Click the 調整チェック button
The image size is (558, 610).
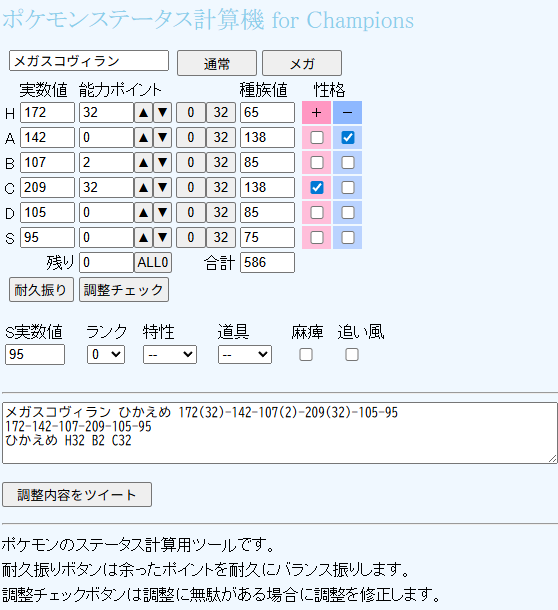[124, 290]
